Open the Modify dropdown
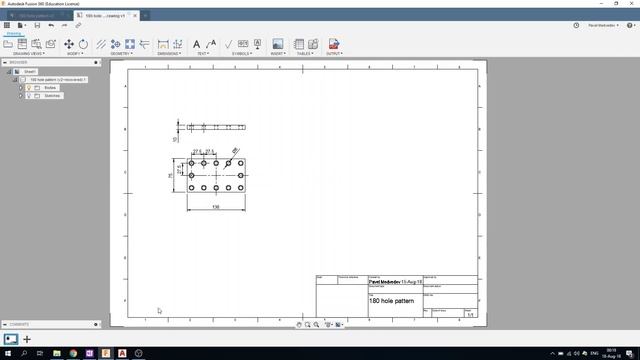 click(x=75, y=53)
